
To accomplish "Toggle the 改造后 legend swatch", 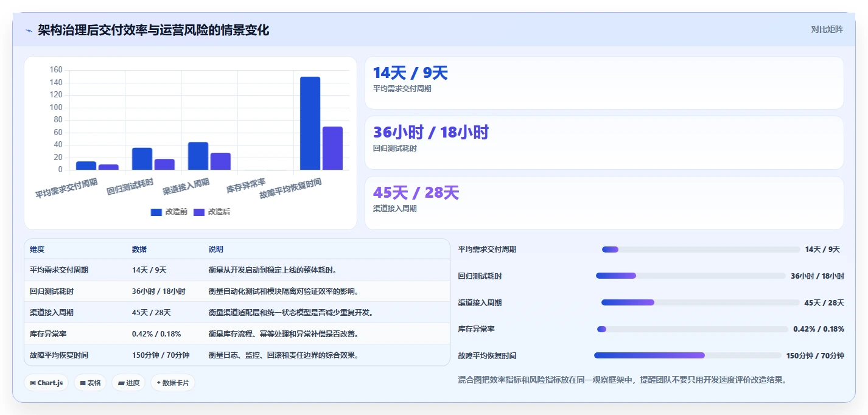I will 199,212.
